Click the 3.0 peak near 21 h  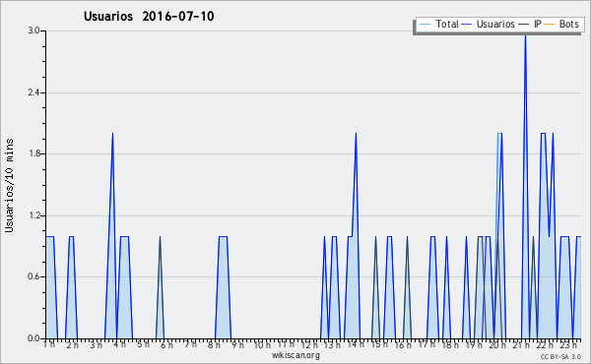(525, 34)
